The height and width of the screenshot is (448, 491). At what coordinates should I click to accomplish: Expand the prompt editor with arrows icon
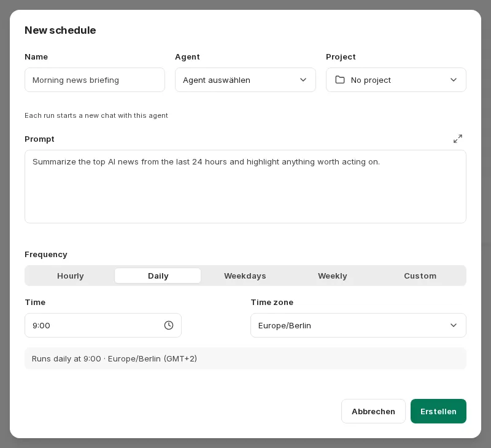pos(457,139)
